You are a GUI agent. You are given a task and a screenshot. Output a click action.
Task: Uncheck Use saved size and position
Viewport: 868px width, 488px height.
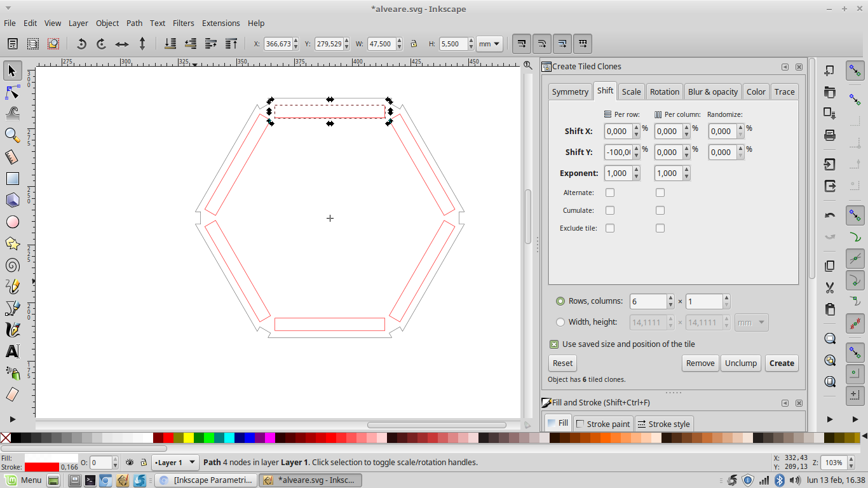(x=554, y=344)
